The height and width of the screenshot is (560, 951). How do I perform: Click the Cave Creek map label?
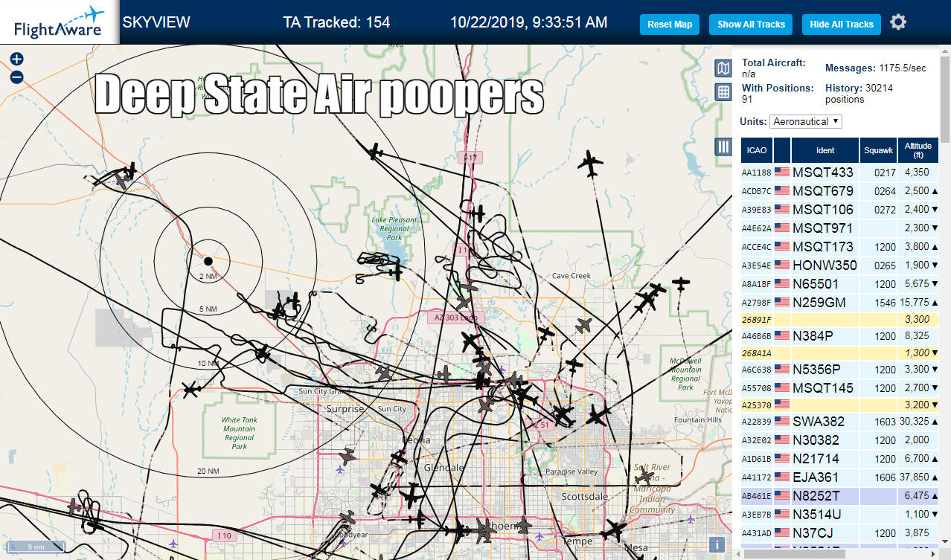click(x=571, y=276)
